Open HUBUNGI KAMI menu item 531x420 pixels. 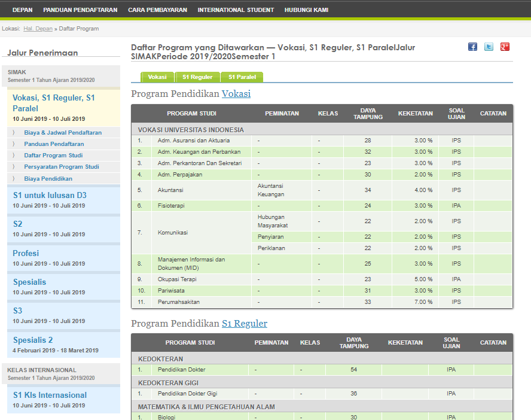(307, 10)
